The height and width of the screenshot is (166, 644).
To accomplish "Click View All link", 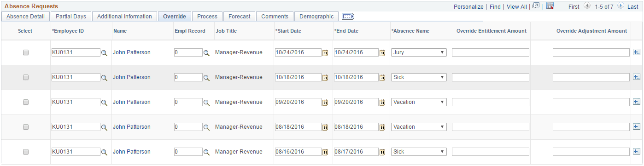I will 516,7.
